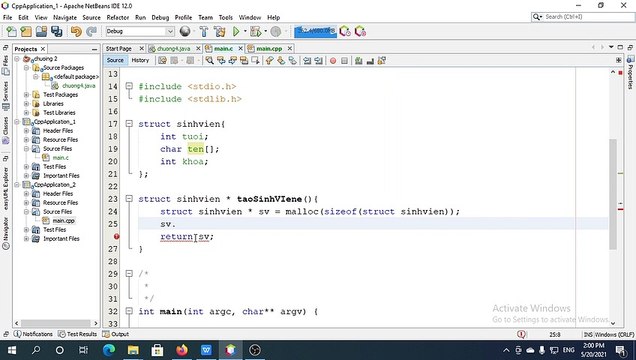Switch to the Start Page tab
Image resolution: width=636 pixels, height=360 pixels.
click(x=119, y=49)
